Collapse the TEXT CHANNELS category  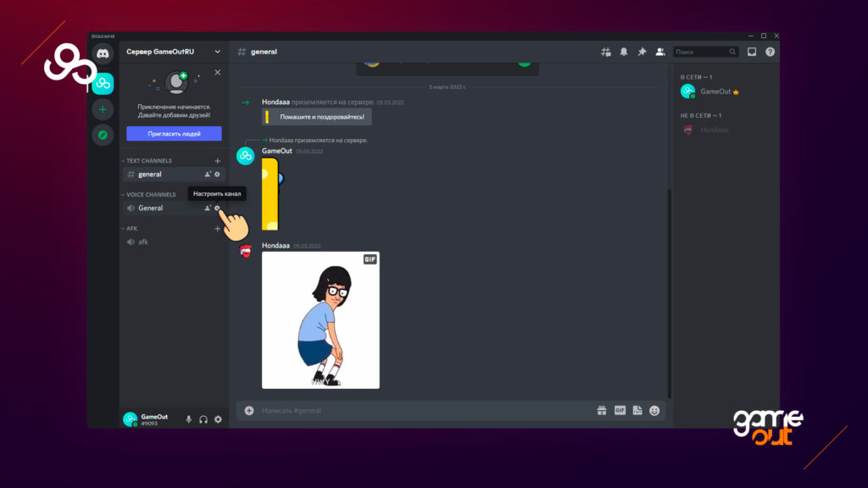(149, 160)
